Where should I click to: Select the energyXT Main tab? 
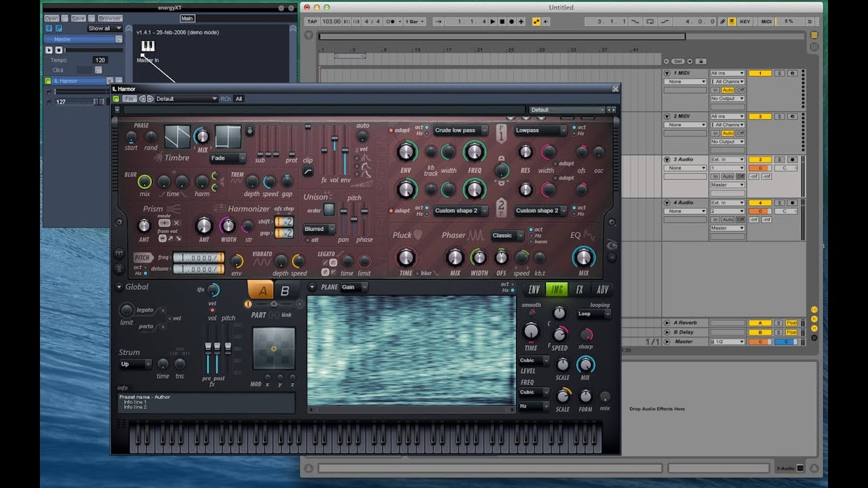(x=187, y=18)
